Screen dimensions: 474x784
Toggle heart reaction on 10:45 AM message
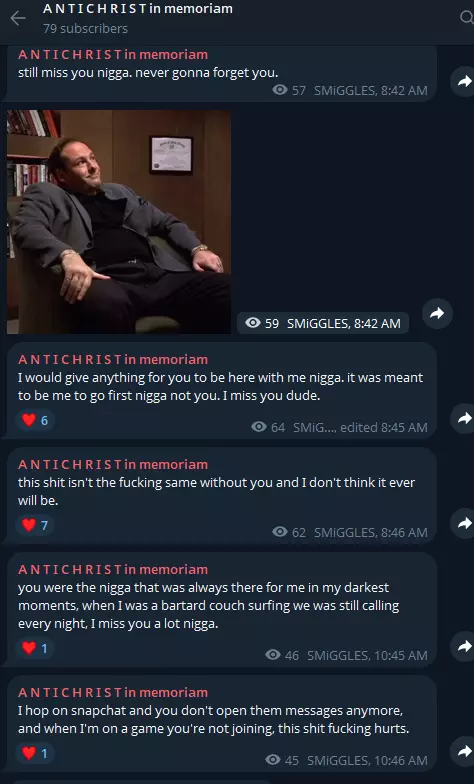tap(35, 648)
